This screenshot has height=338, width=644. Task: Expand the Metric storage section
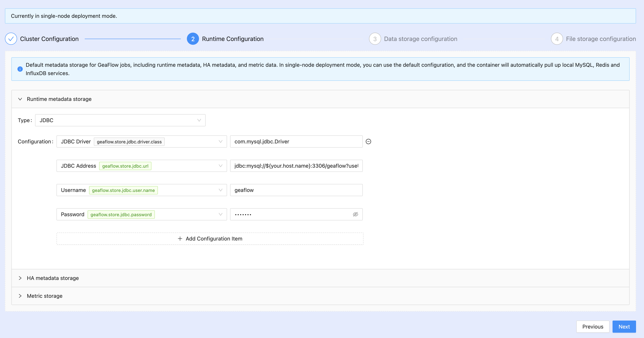pyautogui.click(x=20, y=296)
